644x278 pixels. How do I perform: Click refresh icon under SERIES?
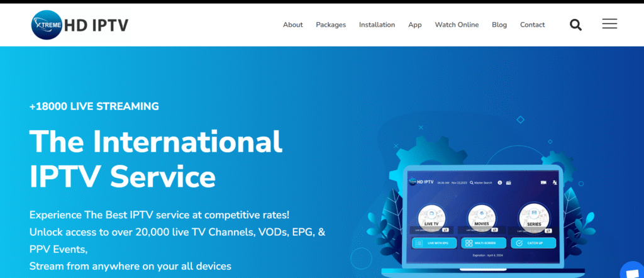[548, 231]
